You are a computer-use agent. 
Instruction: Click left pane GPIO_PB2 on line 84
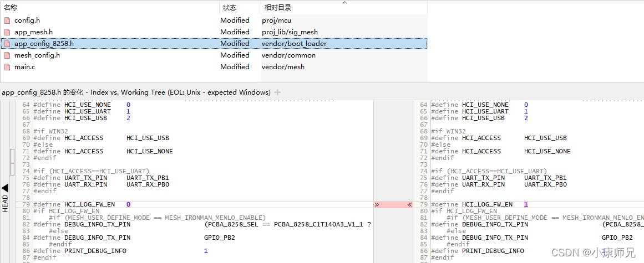pos(219,238)
